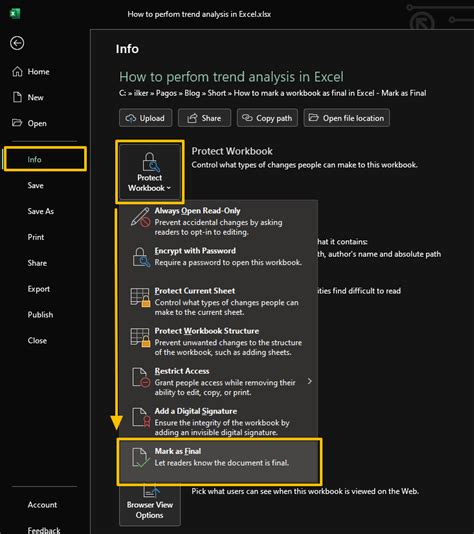Click the Add a Digital Signature ribbon icon

pyautogui.click(x=141, y=418)
